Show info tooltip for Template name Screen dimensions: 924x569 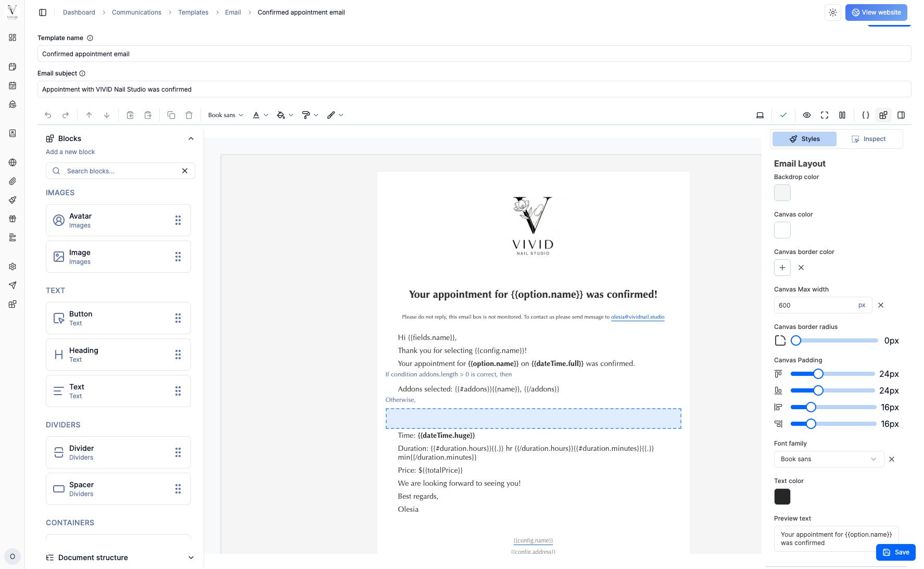coord(90,38)
